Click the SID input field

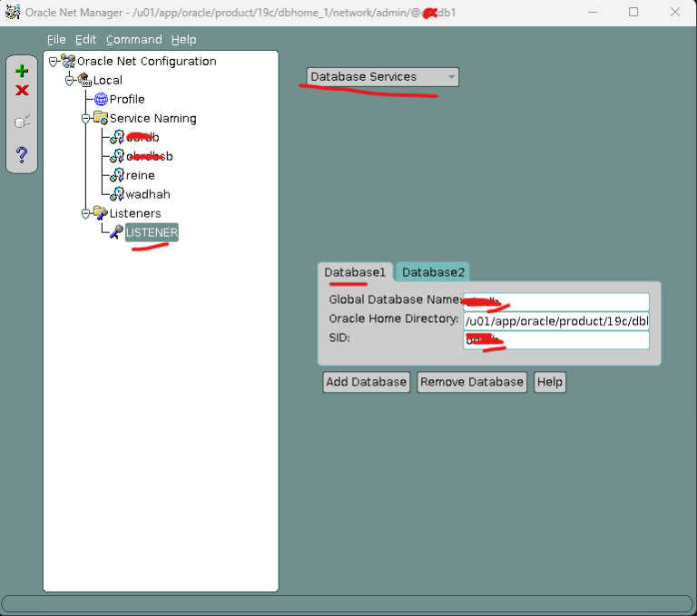(555, 339)
